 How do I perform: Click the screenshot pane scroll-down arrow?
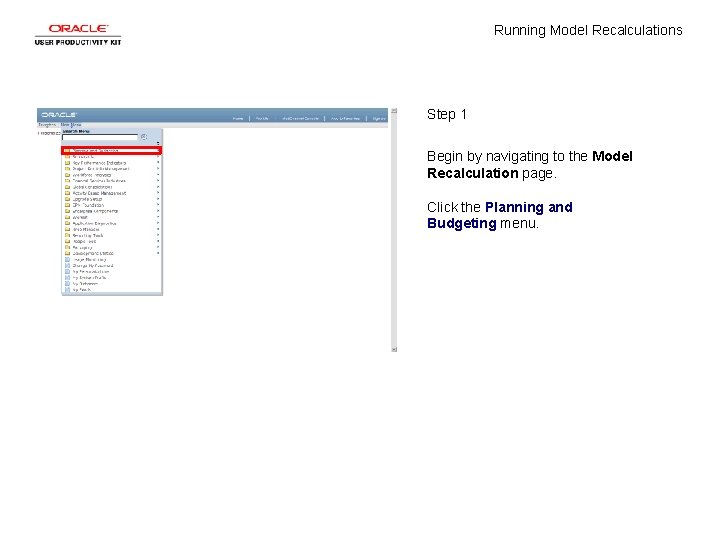click(394, 349)
